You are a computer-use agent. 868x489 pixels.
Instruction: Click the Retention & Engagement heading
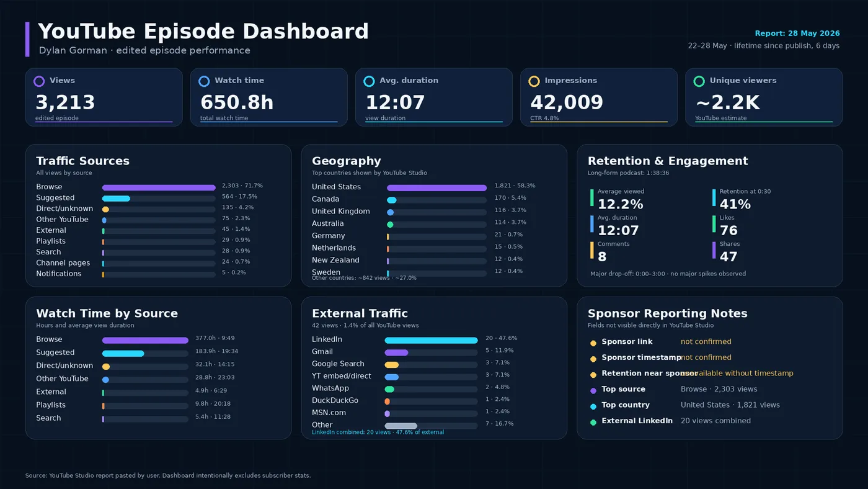coord(668,161)
